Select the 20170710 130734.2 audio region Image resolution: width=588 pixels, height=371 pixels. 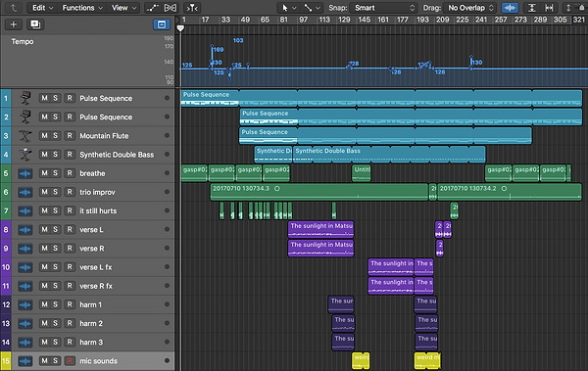click(510, 192)
